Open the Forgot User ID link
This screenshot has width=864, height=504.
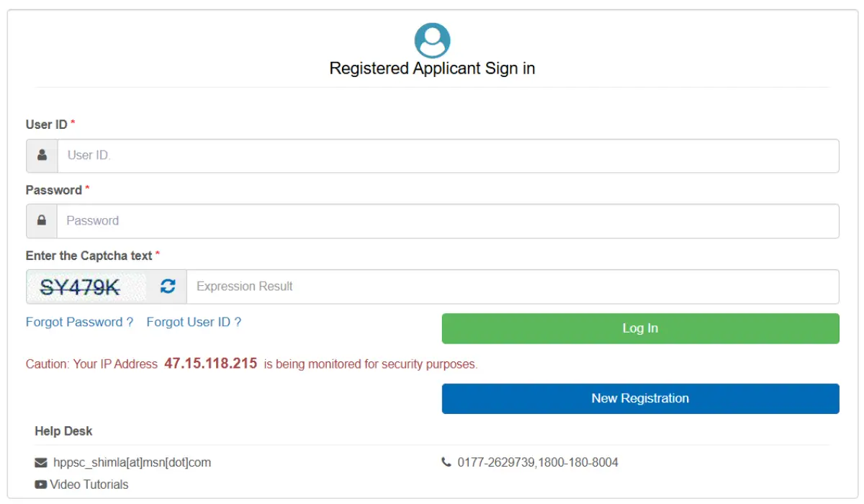194,322
